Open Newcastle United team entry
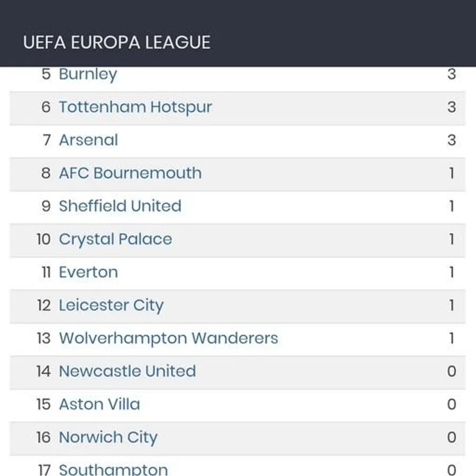The width and height of the screenshot is (476, 476). click(127, 371)
